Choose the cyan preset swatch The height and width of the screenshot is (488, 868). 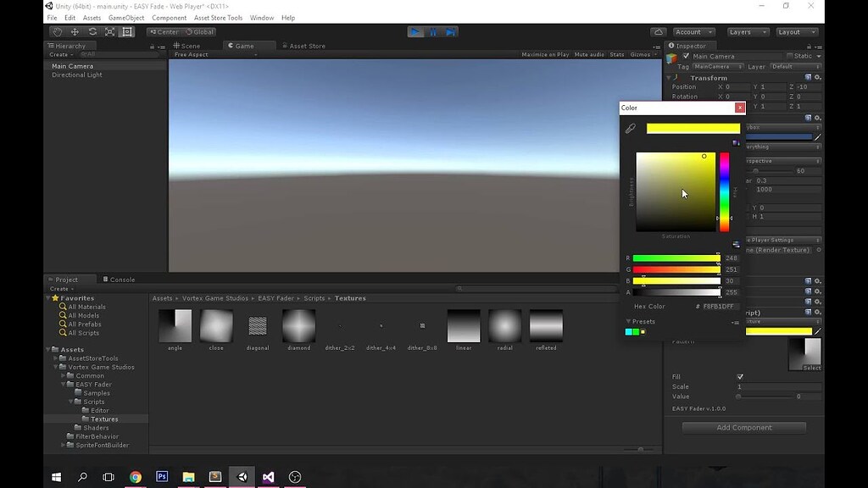click(x=628, y=332)
